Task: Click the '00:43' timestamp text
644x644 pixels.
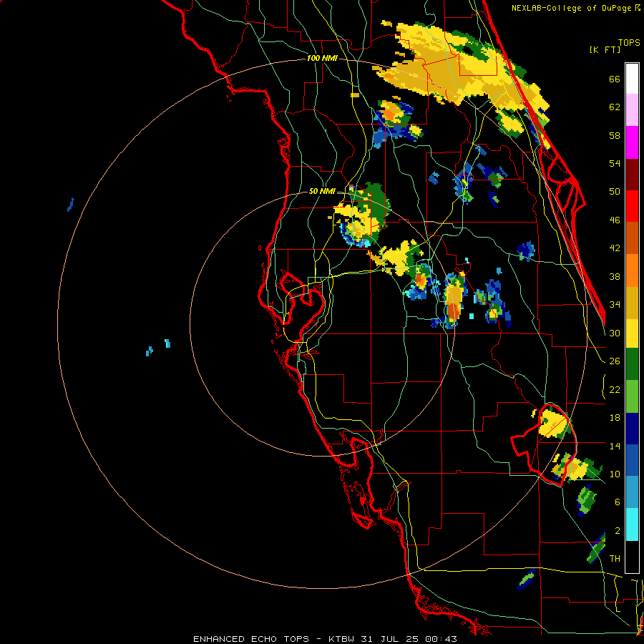Action: [x=441, y=639]
